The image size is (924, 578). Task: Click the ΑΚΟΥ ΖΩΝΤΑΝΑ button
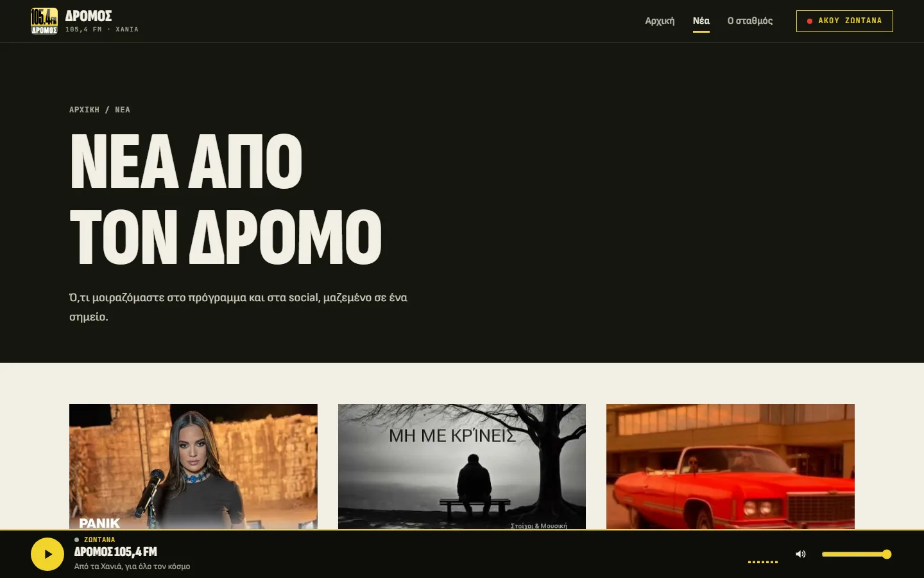point(844,21)
